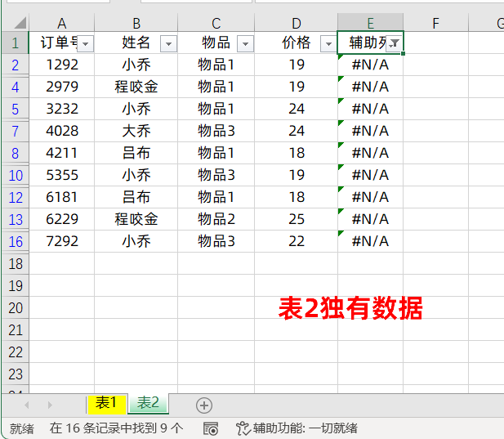Image resolution: width=504 pixels, height=439 pixels.
Task: Select row 7 header
Action: (x=16, y=132)
